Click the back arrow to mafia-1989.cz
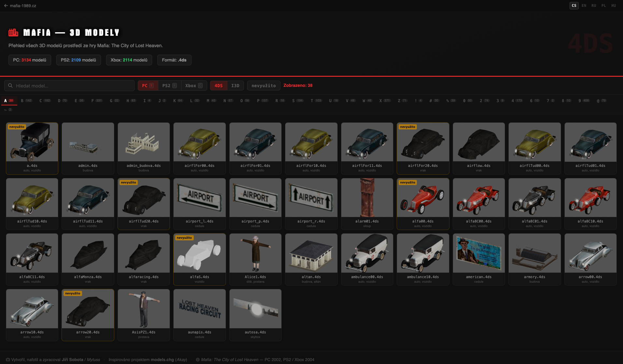Screen dimensions: 623x364 pyautogui.click(x=6, y=6)
